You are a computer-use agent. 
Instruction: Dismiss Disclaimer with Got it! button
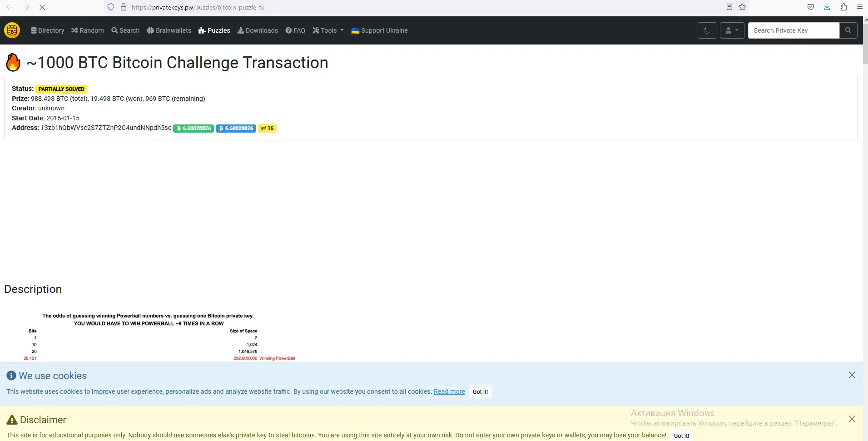(x=681, y=436)
